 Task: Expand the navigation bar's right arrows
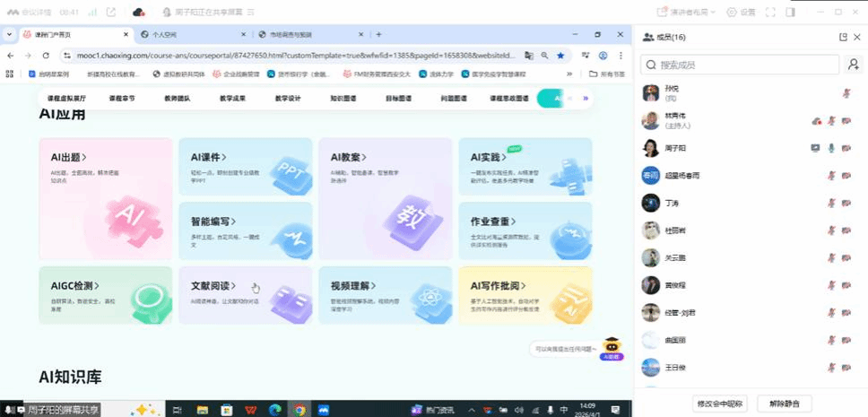click(586, 98)
